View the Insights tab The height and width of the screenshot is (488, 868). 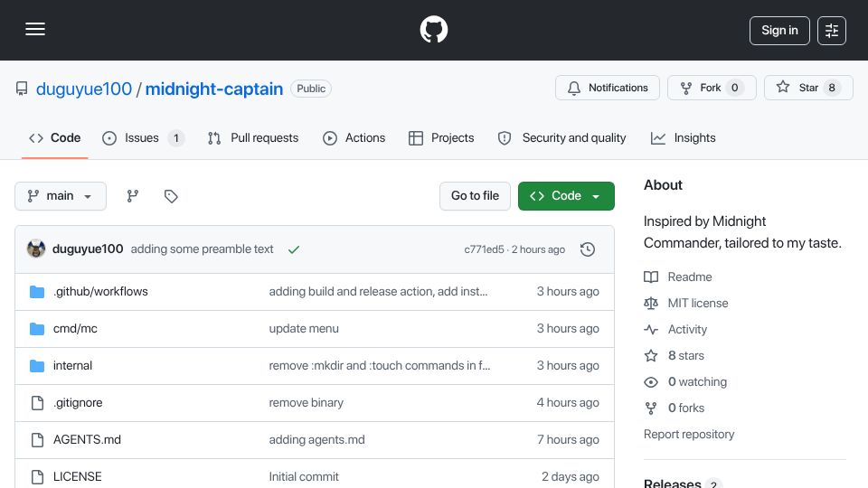point(684,137)
